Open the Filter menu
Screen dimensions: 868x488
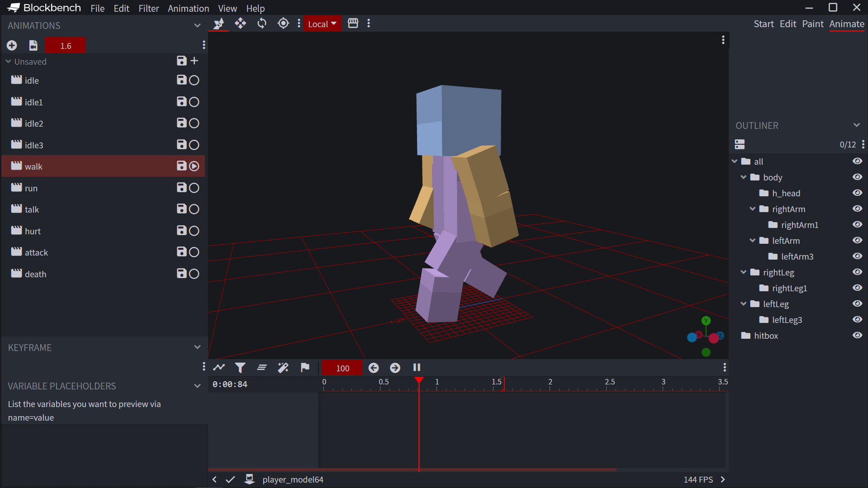click(148, 8)
